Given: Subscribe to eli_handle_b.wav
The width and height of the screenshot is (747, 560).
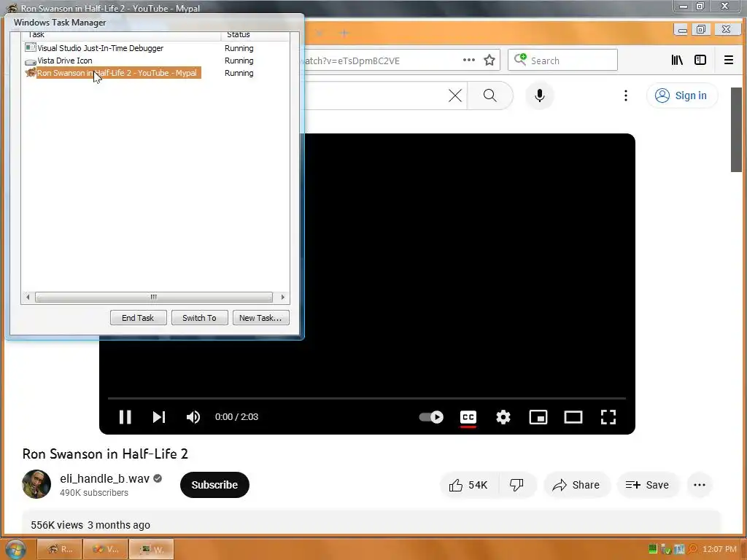Looking at the screenshot, I should (x=214, y=485).
